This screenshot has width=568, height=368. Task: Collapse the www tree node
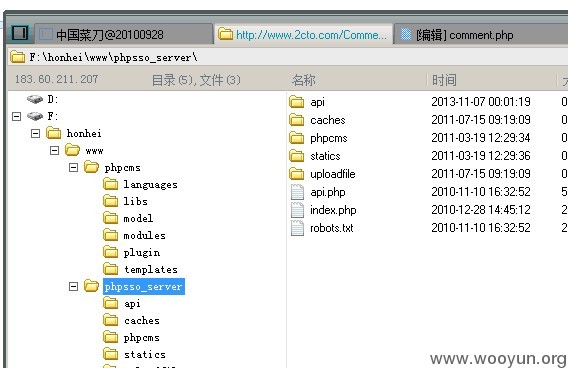54,150
